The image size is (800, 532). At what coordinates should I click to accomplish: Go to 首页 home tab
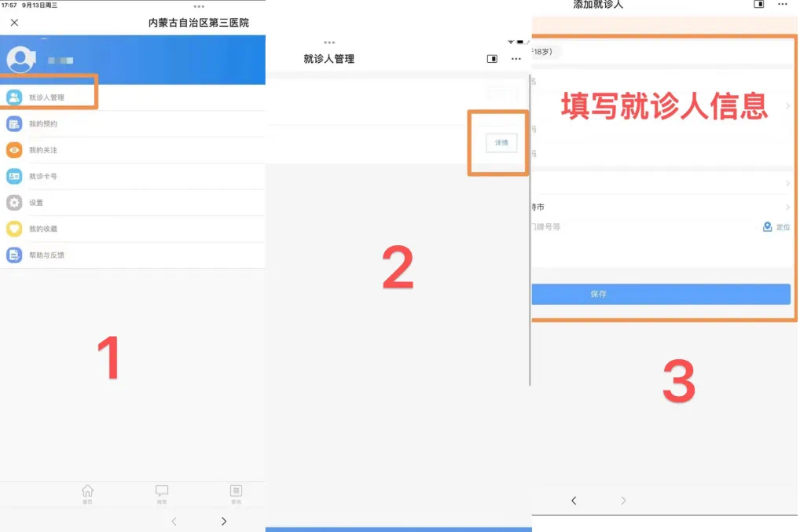click(x=87, y=493)
